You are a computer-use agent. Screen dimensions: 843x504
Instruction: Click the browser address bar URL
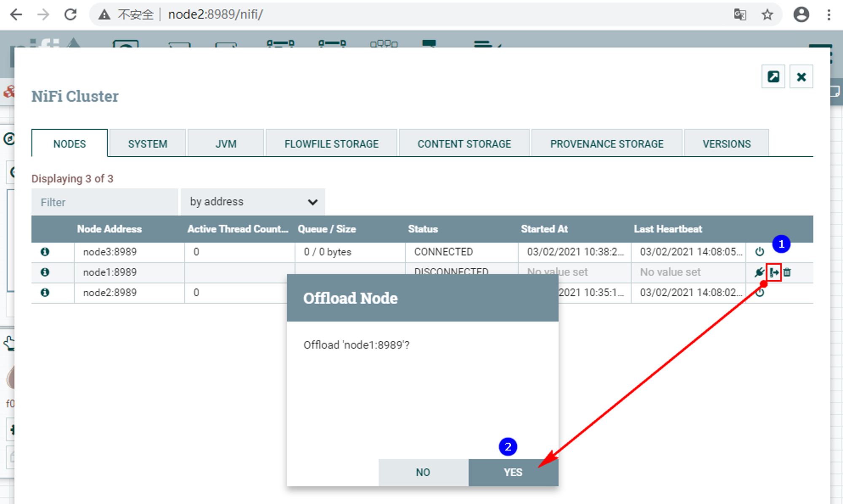click(x=215, y=15)
